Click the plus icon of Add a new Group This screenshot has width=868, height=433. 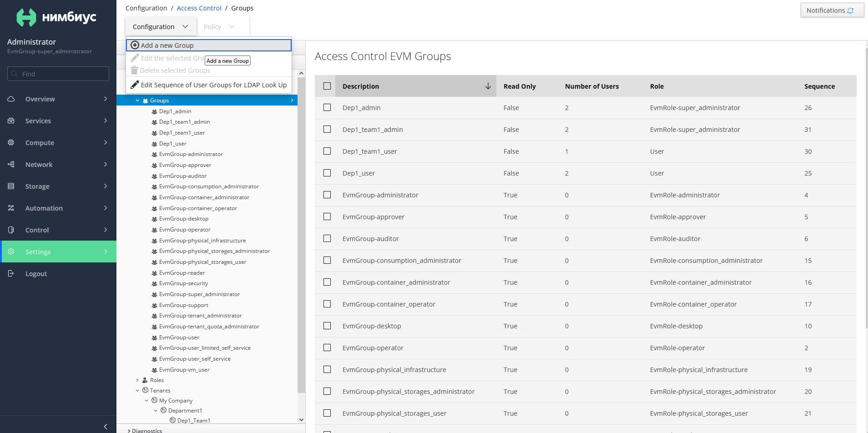click(x=135, y=45)
